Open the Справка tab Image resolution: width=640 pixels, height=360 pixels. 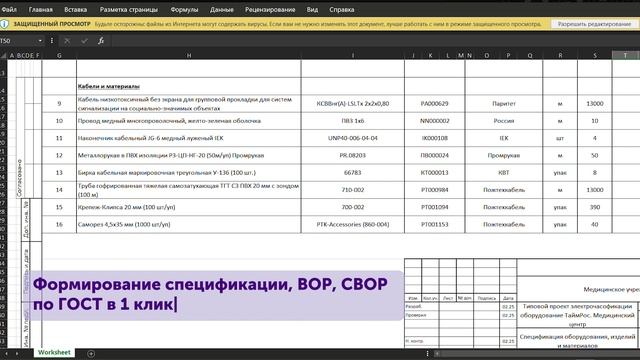coord(342,9)
